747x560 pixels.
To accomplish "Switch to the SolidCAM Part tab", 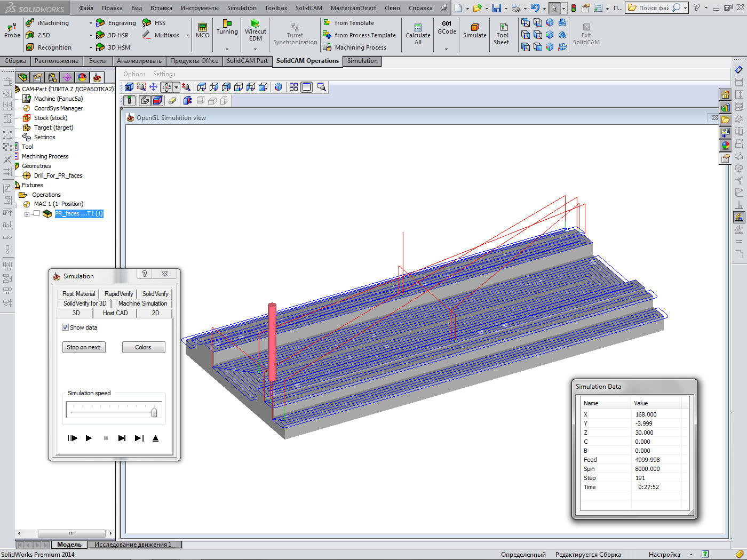I will [247, 61].
